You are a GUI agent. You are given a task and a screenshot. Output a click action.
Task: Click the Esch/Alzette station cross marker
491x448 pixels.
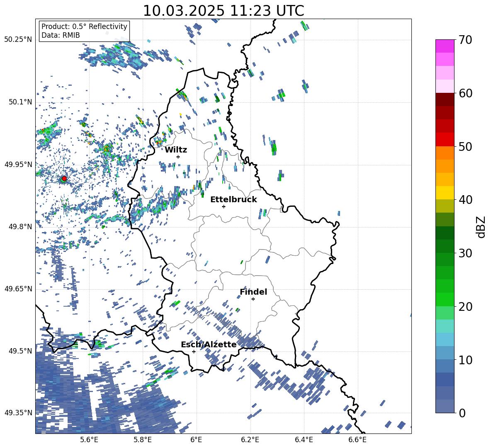click(194, 351)
